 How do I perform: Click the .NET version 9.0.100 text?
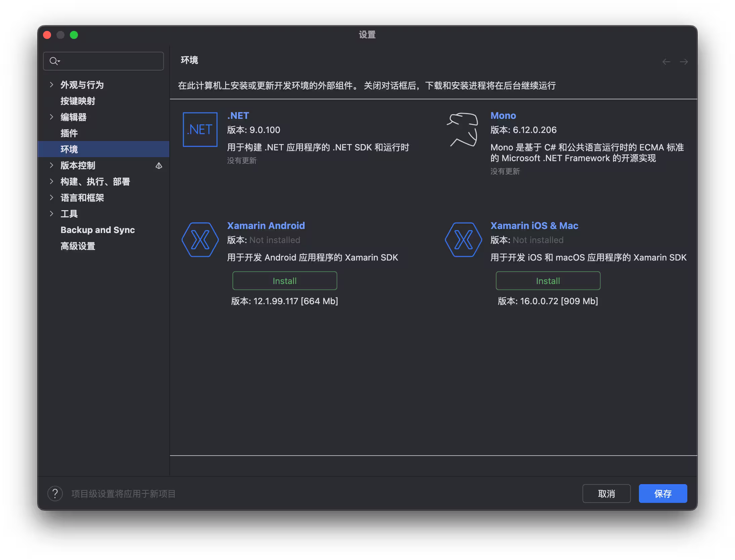pyautogui.click(x=254, y=130)
